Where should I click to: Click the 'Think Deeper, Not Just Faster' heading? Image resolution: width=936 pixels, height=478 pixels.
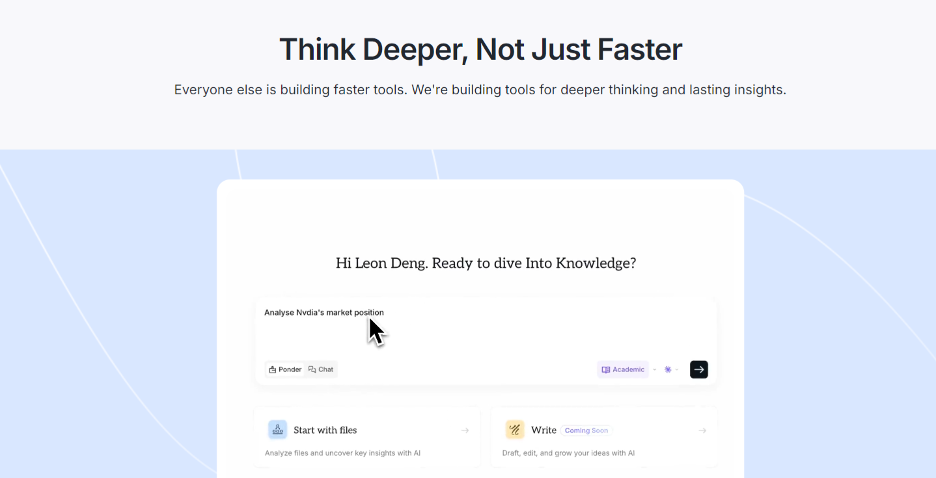[481, 50]
